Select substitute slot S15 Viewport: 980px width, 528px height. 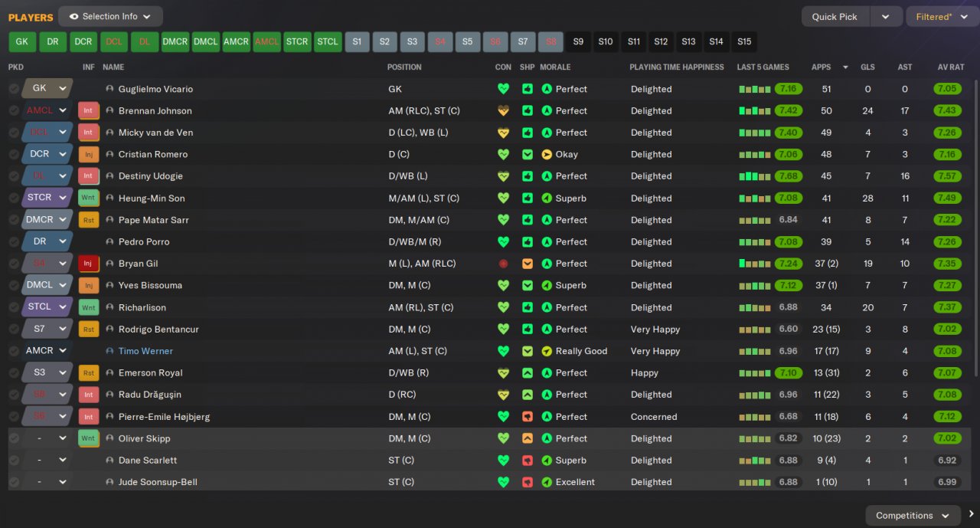(744, 42)
